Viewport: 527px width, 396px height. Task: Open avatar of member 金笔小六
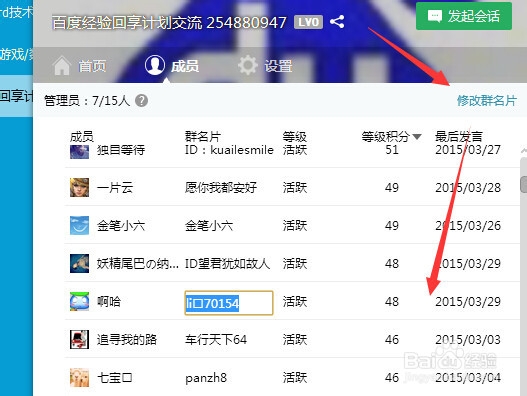tap(79, 225)
